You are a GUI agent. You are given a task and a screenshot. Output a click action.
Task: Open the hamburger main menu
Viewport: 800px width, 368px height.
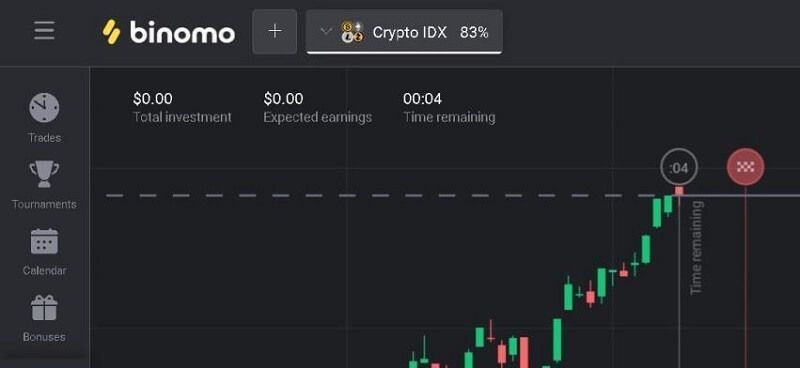tap(44, 31)
